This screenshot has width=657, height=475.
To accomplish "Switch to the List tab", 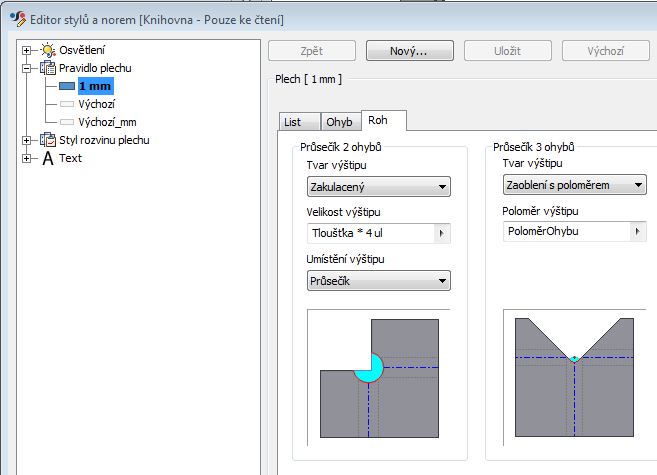I will click(x=293, y=122).
